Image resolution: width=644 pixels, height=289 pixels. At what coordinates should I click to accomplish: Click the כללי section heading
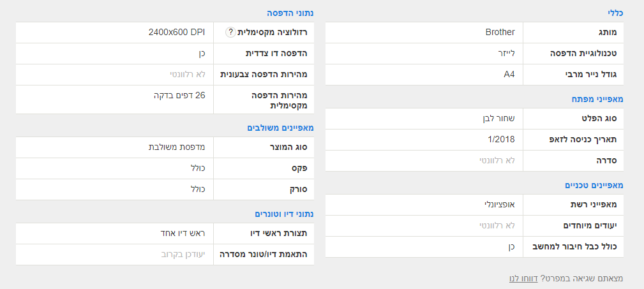(x=614, y=13)
